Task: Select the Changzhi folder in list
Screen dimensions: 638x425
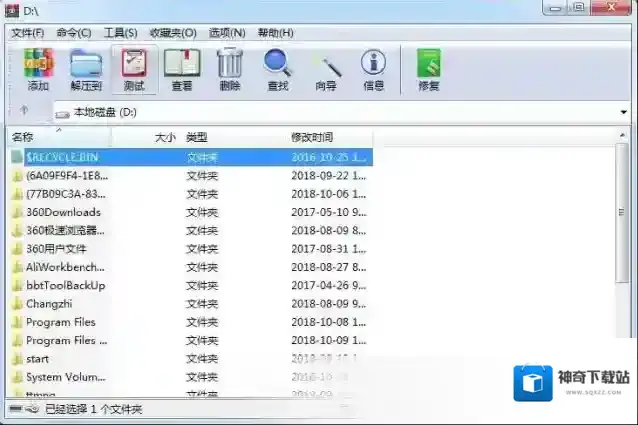Action: click(49, 304)
